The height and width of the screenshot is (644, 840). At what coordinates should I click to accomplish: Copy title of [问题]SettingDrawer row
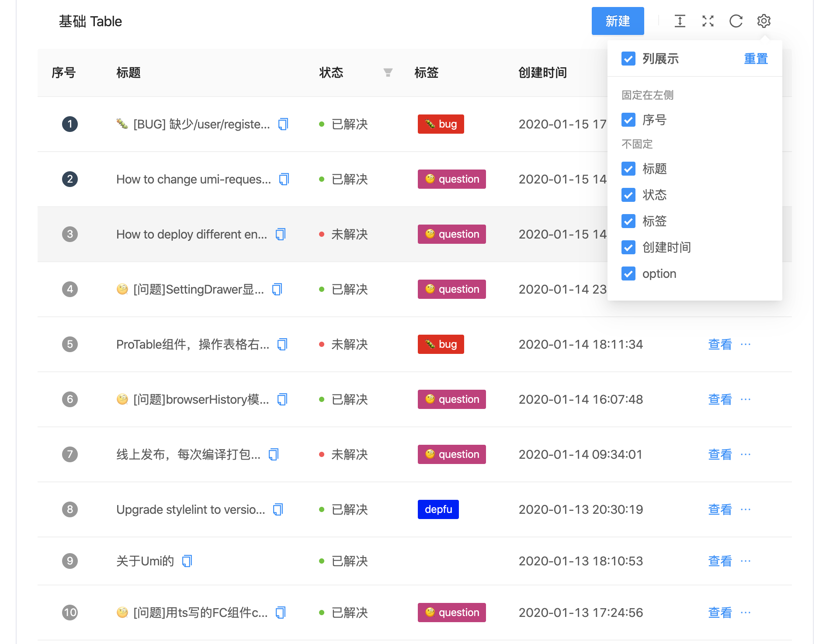[277, 290]
